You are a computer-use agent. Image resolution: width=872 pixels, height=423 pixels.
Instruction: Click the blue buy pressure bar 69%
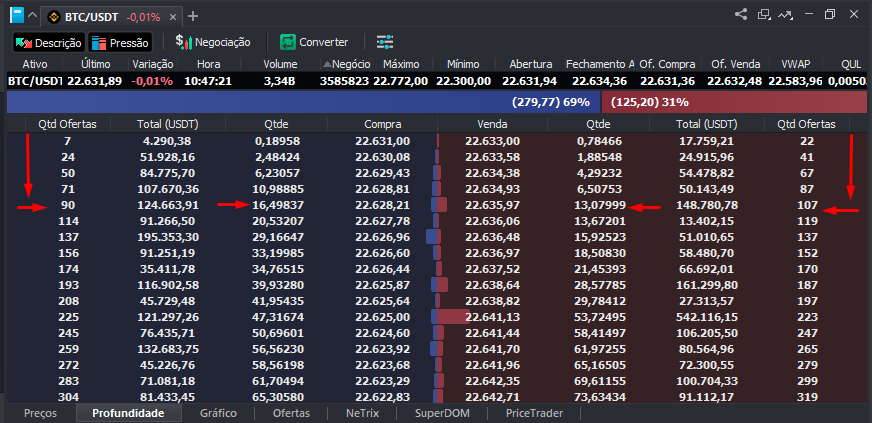pyautogui.click(x=304, y=102)
